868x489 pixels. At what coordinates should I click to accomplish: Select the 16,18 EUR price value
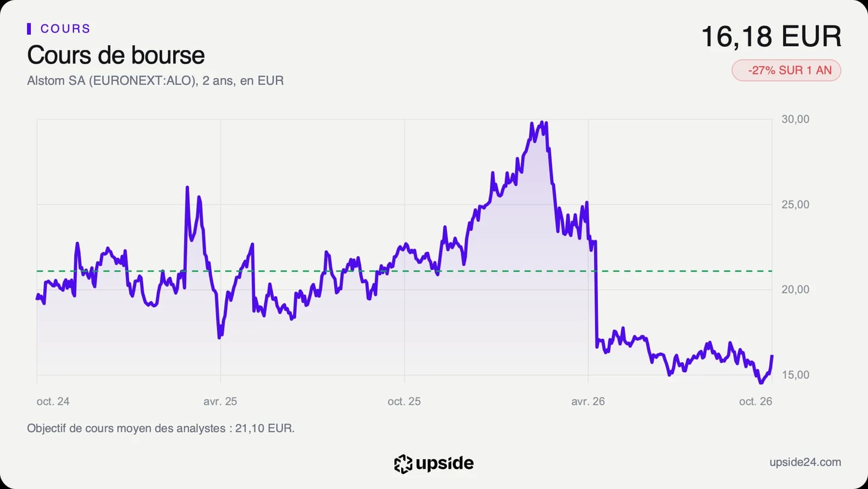click(x=771, y=37)
